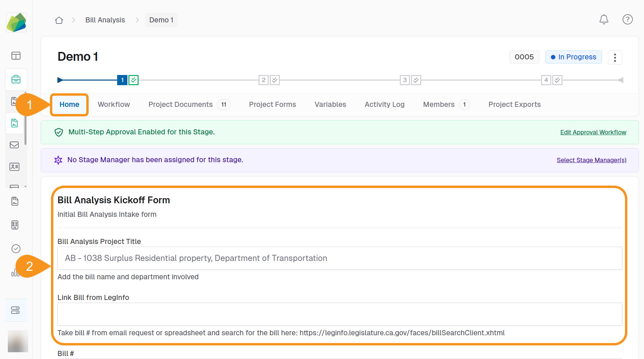Toggle the approval checkmark beside stage 2
Viewport: 644px width, 359px height.
coord(274,80)
